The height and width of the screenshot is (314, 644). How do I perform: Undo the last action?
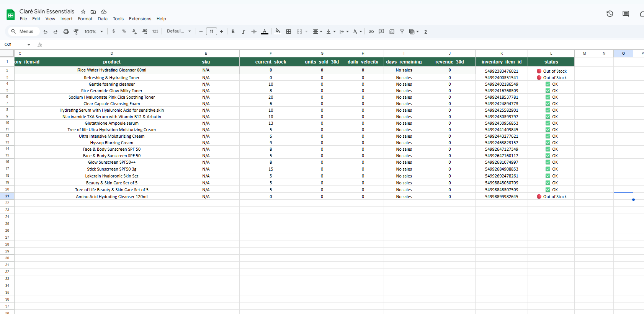click(45, 32)
